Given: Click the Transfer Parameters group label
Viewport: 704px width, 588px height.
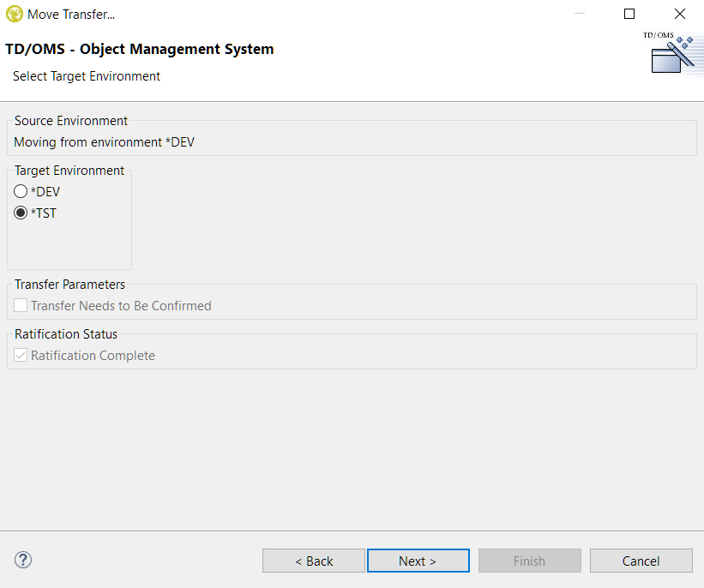Looking at the screenshot, I should tap(69, 285).
